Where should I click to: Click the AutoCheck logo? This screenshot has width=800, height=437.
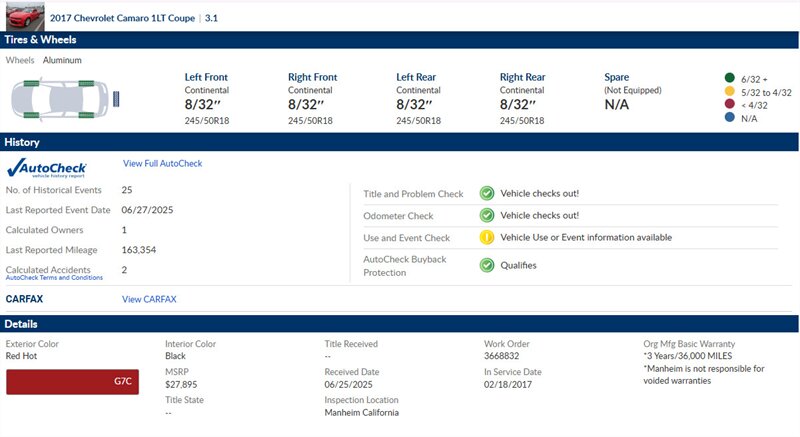tap(46, 168)
